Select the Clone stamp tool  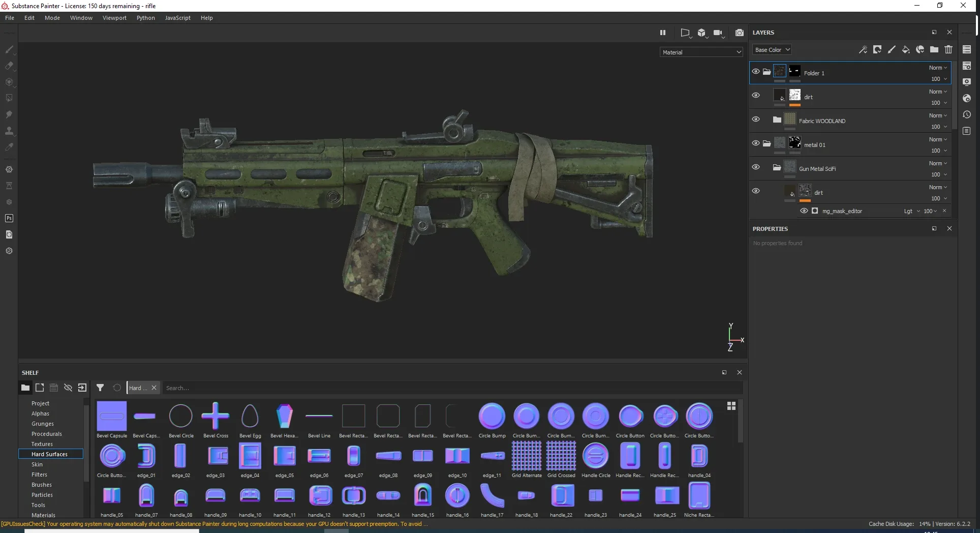click(x=9, y=131)
